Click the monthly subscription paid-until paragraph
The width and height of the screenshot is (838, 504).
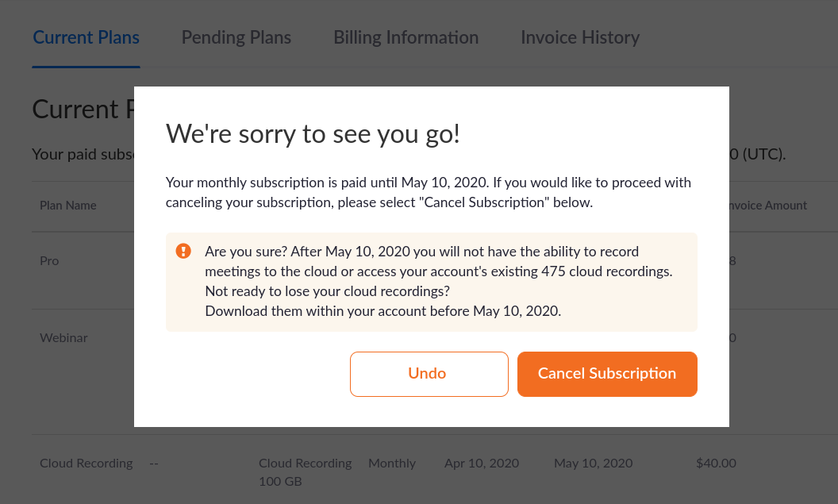428,192
